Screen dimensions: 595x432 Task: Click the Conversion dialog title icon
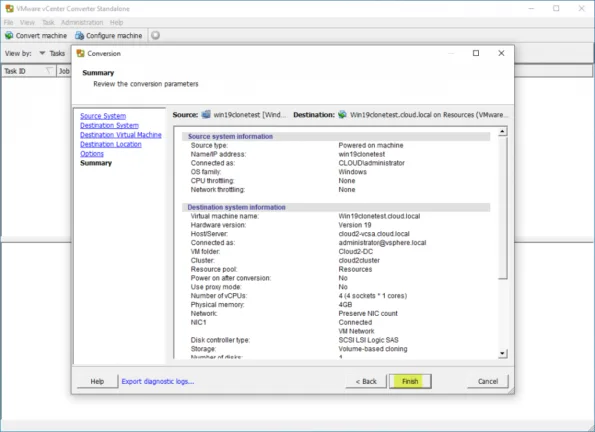click(80, 54)
